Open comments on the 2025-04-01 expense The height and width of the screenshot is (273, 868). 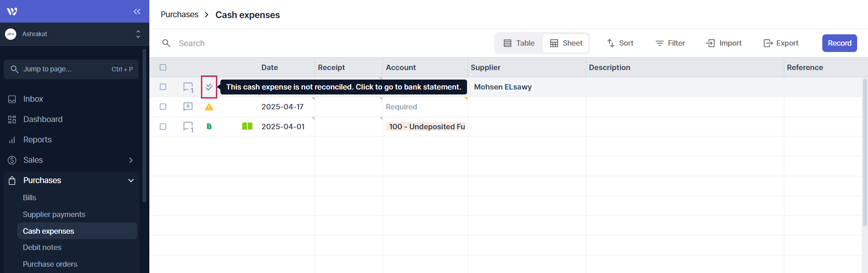coord(188,127)
